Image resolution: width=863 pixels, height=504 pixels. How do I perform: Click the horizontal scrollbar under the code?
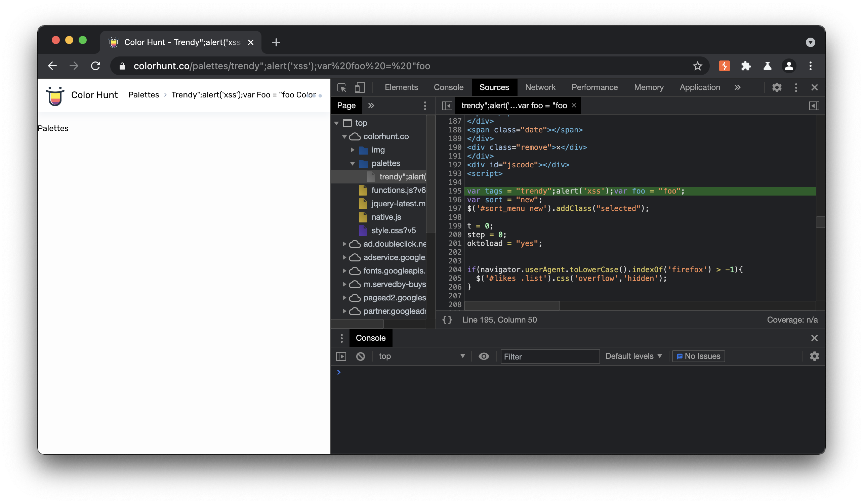coord(512,306)
